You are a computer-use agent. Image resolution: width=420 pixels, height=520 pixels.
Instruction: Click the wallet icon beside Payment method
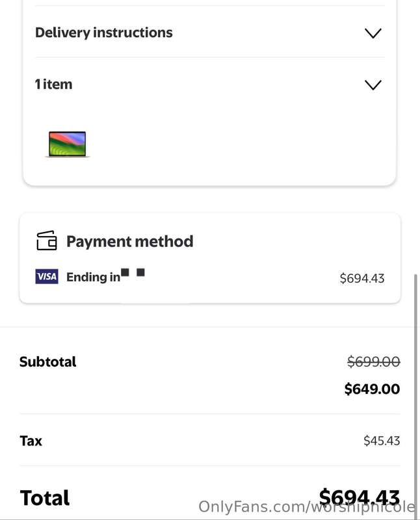(46, 240)
